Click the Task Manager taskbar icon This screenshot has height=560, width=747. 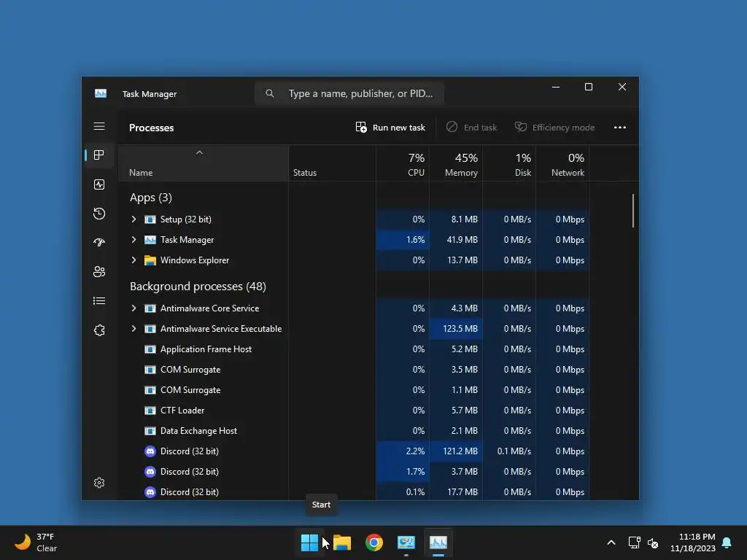[x=438, y=542]
